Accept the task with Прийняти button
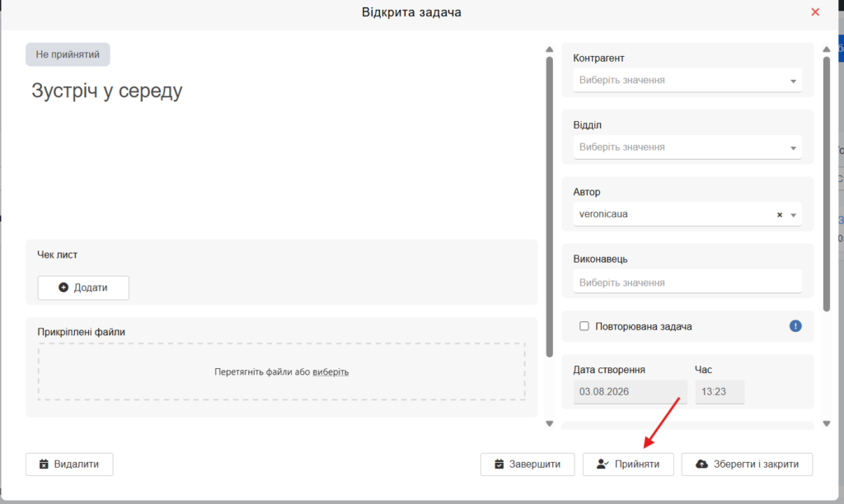 [628, 464]
